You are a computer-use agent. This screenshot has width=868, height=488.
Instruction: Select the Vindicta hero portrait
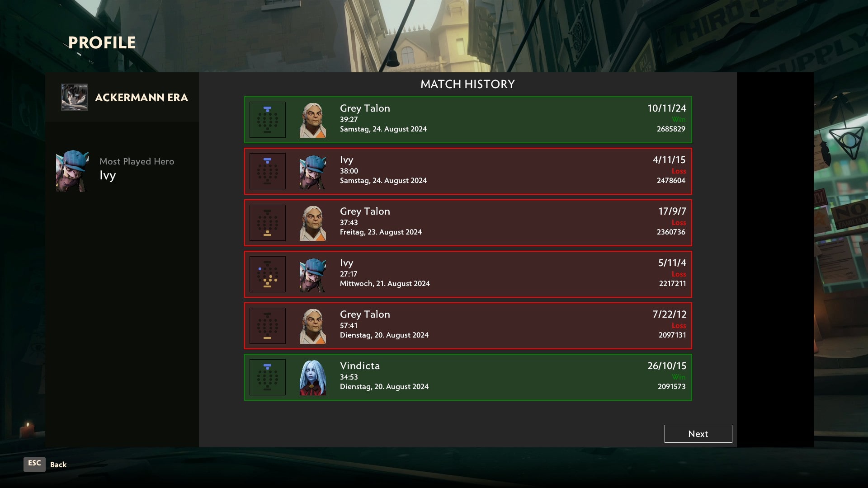click(312, 376)
